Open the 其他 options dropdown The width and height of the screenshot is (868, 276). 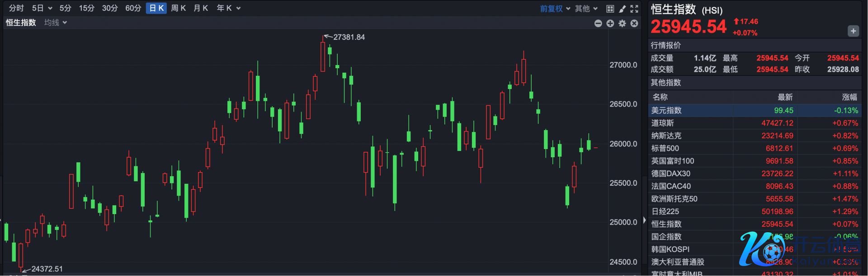point(586,9)
